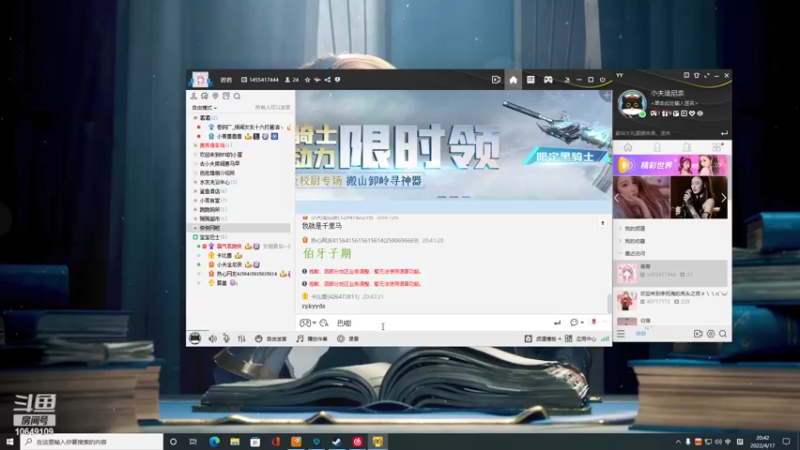The width and height of the screenshot is (800, 450).
Task: Open the home icon in the channel title bar
Action: click(x=513, y=80)
